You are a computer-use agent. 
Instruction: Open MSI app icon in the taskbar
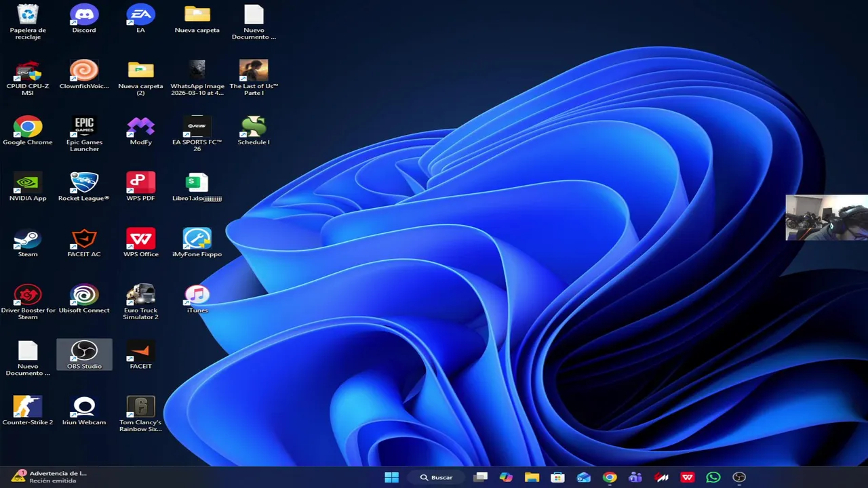(661, 477)
